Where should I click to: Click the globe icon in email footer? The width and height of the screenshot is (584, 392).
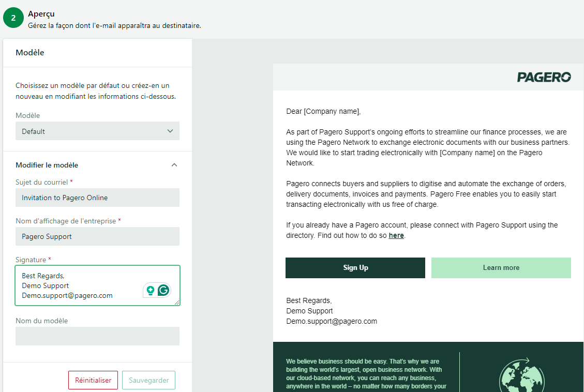pos(522,375)
